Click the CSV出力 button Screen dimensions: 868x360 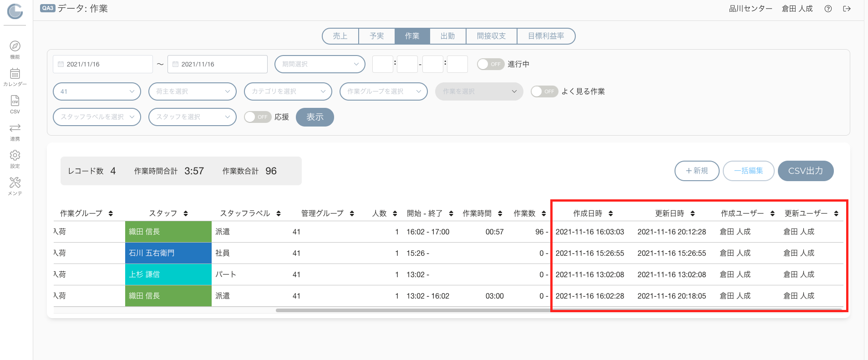tap(806, 171)
